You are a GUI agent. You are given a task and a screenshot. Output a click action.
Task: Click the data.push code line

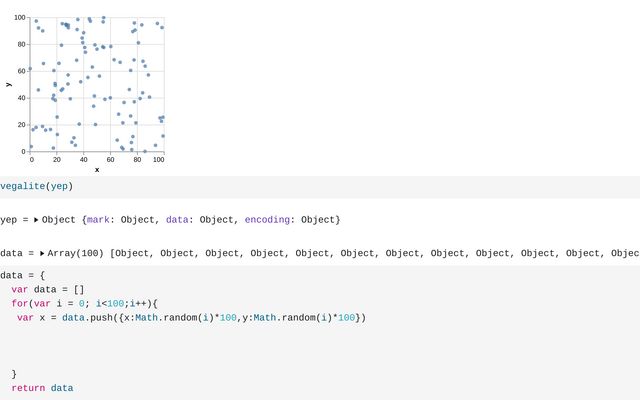[192, 318]
